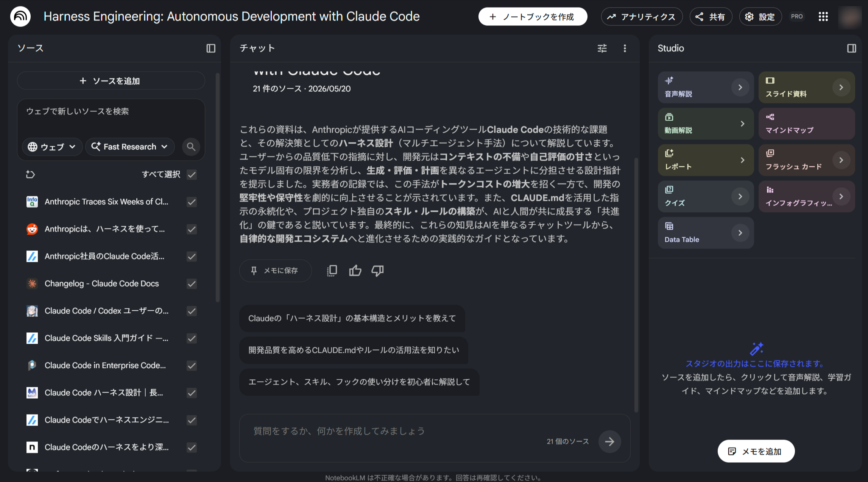Click the Changelog - Claude Code Docs source icon
Viewport: 868px width, 482px height.
pos(32,283)
